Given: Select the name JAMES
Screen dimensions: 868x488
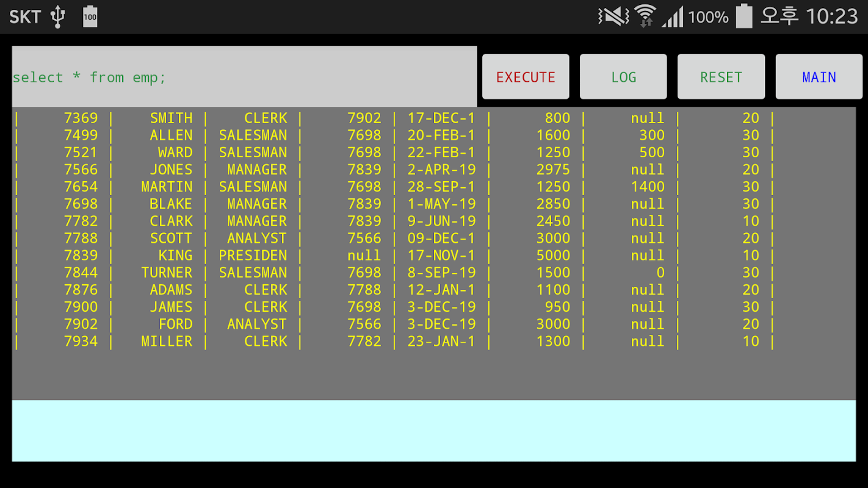Looking at the screenshot, I should tap(171, 307).
